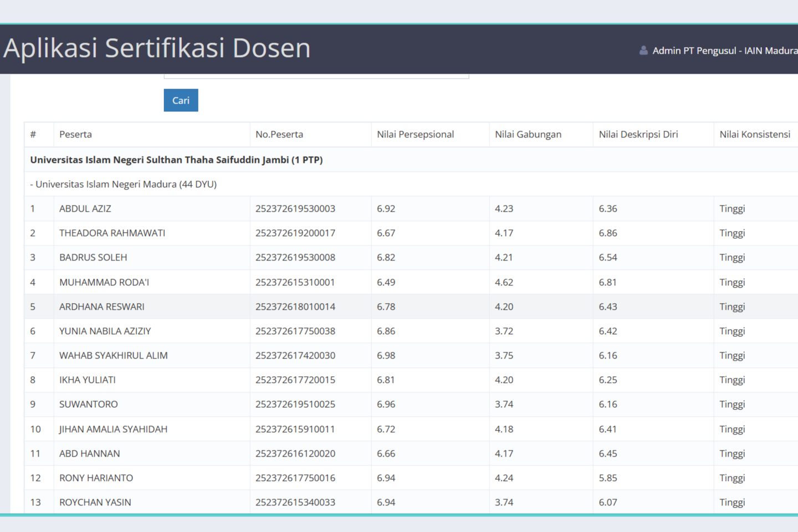This screenshot has width=798, height=532.
Task: Click the search input field above Cari
Action: tap(316, 75)
